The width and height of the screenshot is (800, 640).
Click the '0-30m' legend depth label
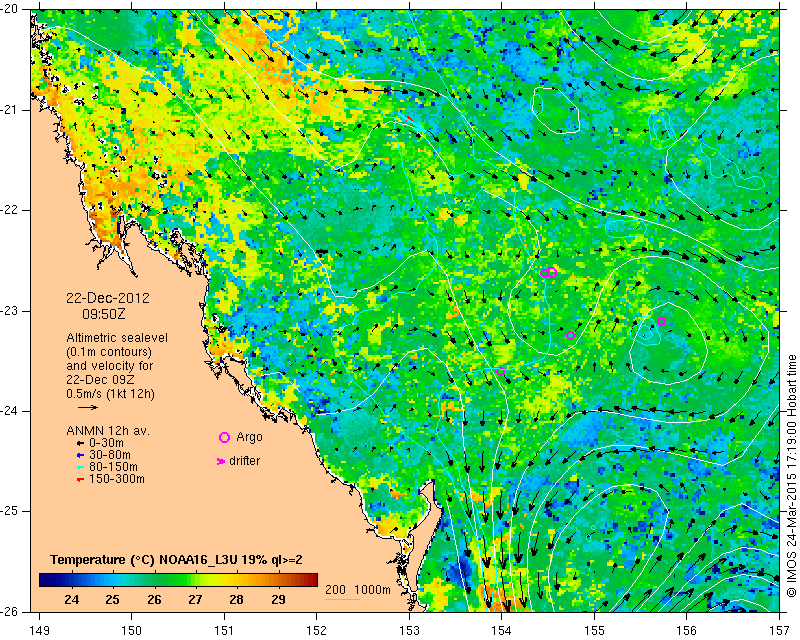click(106, 443)
